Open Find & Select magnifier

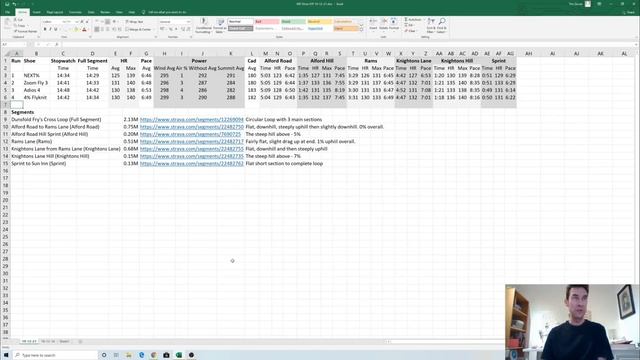pyautogui.click(x=442, y=25)
